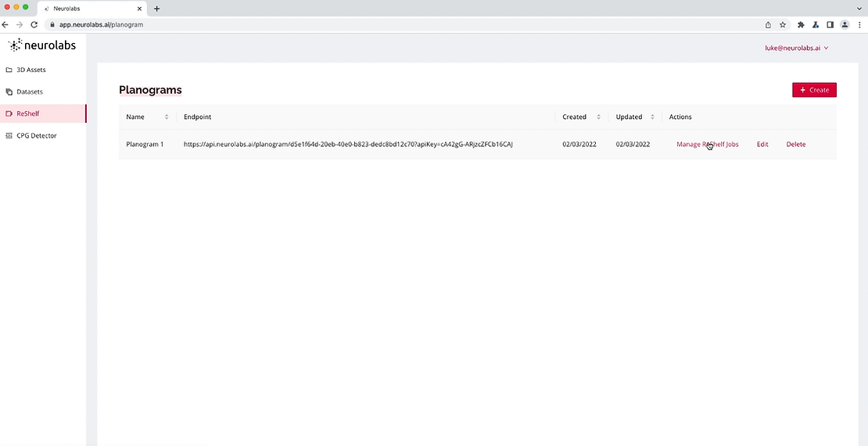Open Manage ReShelf Jobs for Planogram 1
Screen dimensions: 868x446
708,144
